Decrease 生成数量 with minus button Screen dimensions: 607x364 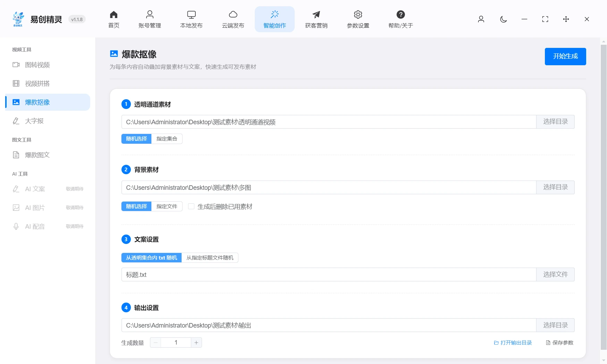coord(155,343)
